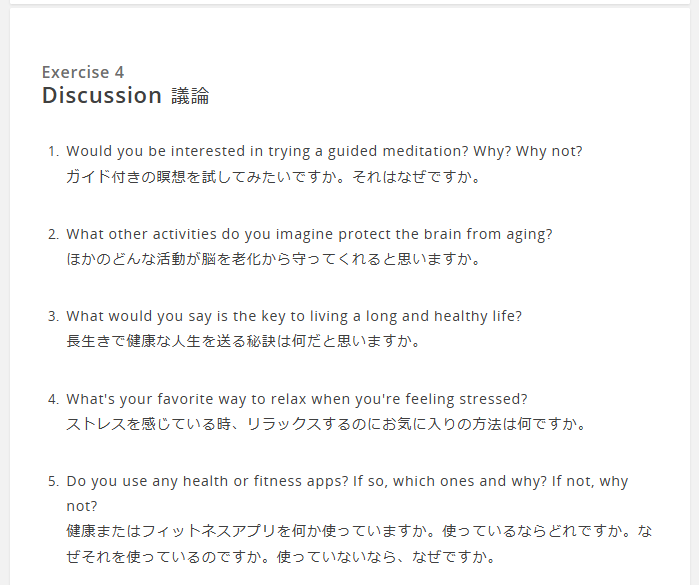This screenshot has height=585, width=699.
Task: Click the Japanese translation of question 3
Action: (x=244, y=342)
